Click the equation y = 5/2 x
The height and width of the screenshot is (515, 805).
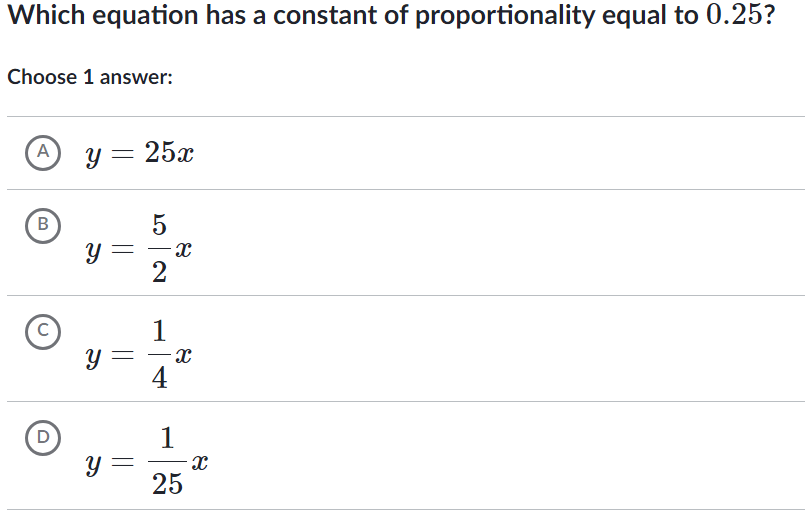[139, 249]
